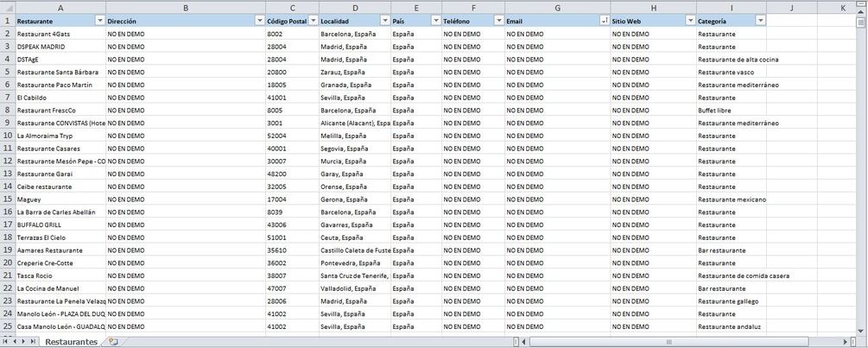Viewport: 868px width, 348px height.
Task: Select column H header
Action: [654, 8]
